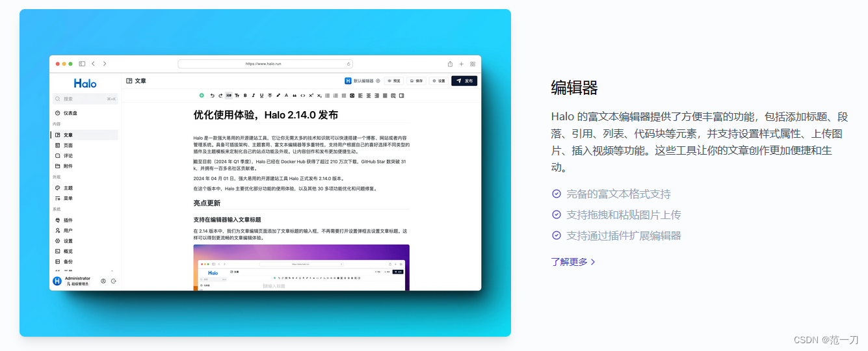868x351 pixels.
Task: Insert a task list
Action: point(344,96)
